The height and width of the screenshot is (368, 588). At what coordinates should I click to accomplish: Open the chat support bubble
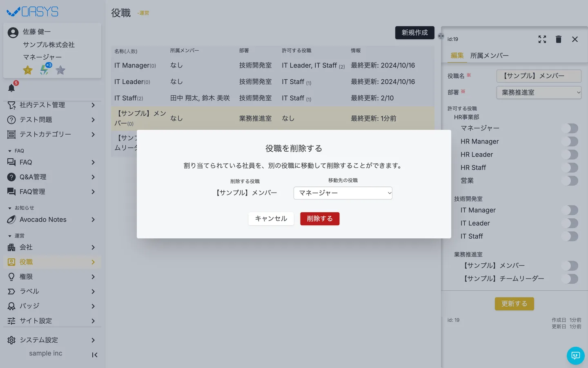576,356
